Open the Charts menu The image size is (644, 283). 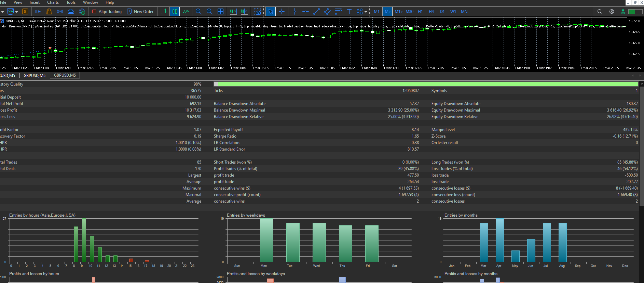53,2
